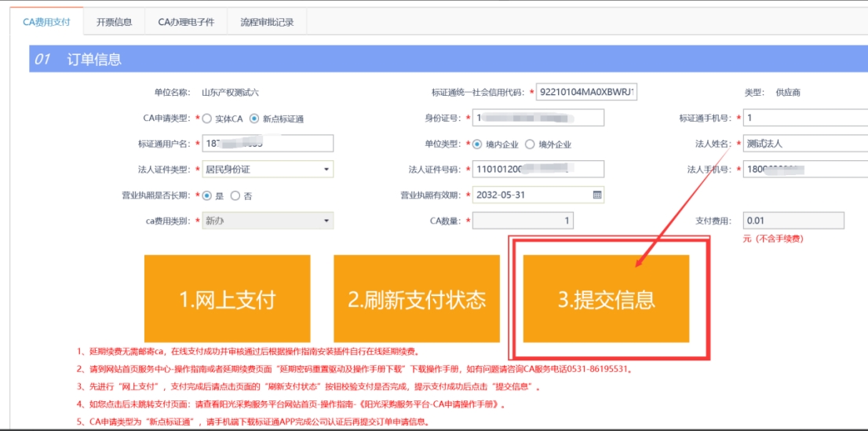The height and width of the screenshot is (431, 868).
Task: Select CA费用支付 tab
Action: pyautogui.click(x=46, y=22)
